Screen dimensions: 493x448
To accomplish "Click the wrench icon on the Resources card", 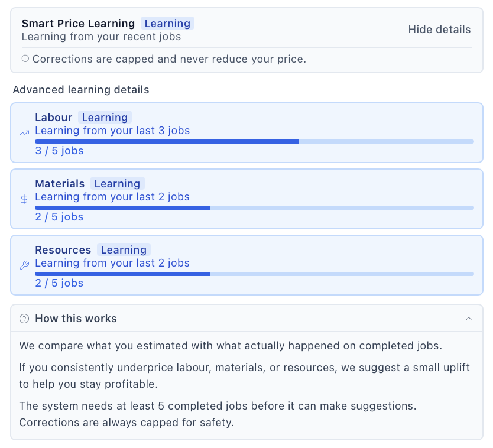I will click(x=24, y=265).
